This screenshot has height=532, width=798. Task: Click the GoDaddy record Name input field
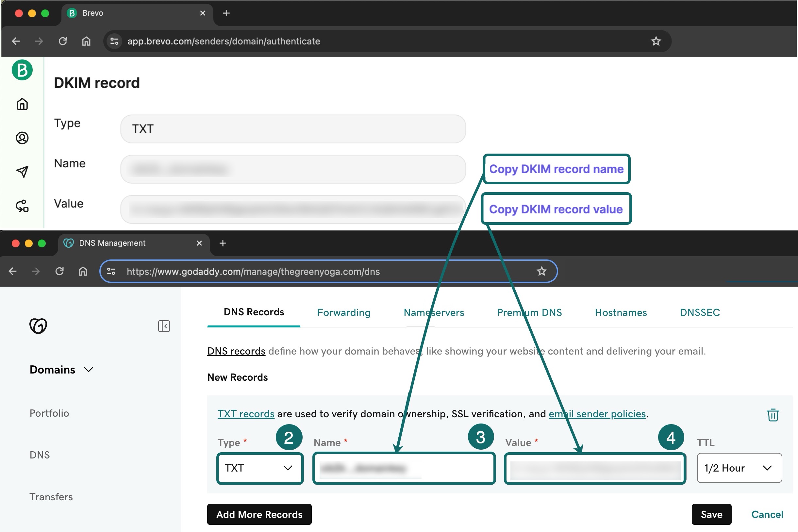click(x=404, y=468)
